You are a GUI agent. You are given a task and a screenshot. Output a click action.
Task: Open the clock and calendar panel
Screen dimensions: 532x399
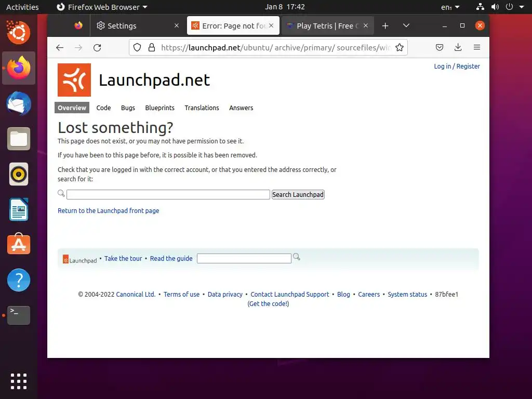coord(285,7)
